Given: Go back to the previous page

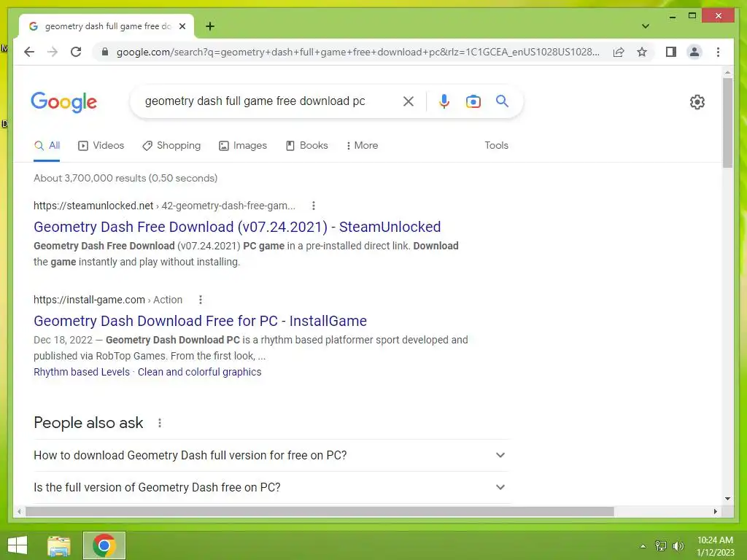Looking at the screenshot, I should tap(29, 52).
